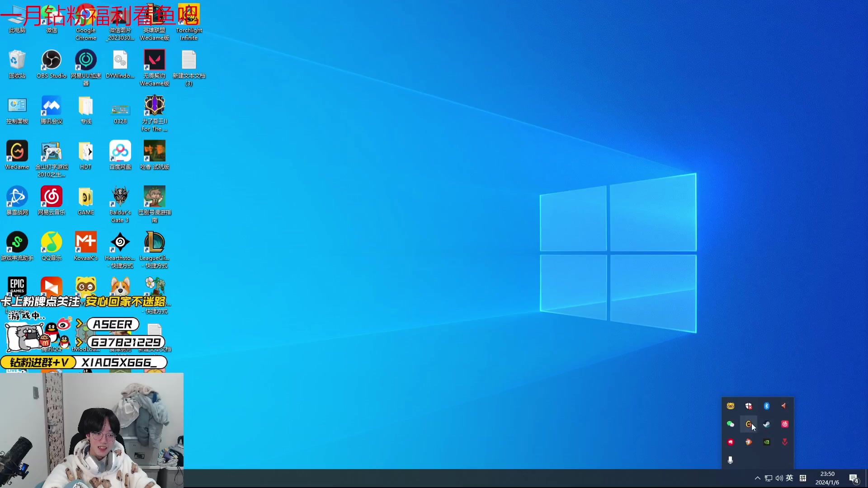Select the 网易UU加速器 desktop shortcut
868x488 pixels.
[x=86, y=67]
